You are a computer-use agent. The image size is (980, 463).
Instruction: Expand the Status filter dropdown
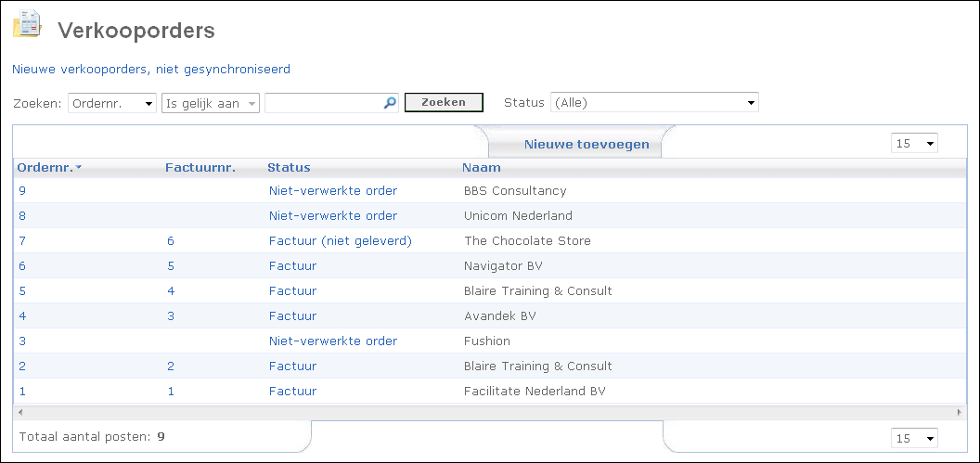654,102
